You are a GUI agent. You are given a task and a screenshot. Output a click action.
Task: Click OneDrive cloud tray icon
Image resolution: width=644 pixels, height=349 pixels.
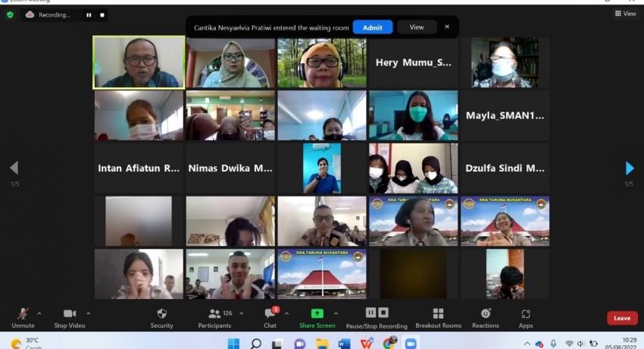point(539,344)
